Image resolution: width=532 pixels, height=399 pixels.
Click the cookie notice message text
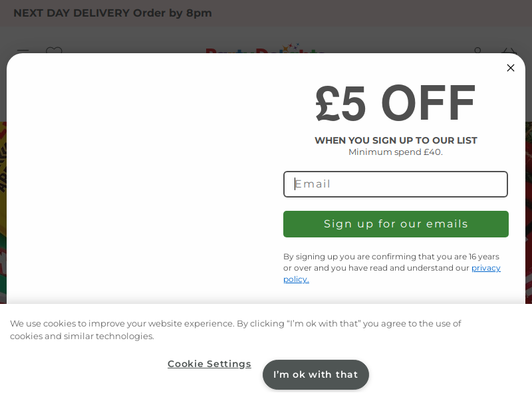coord(235,329)
